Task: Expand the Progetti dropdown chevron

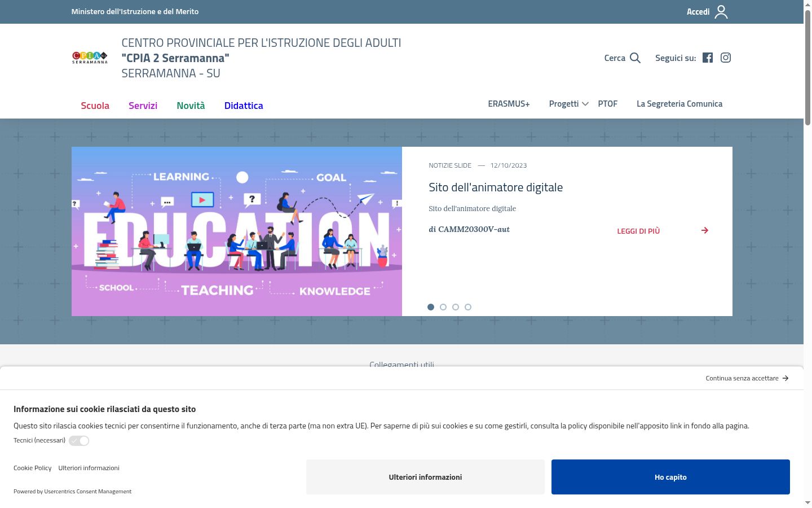Action: [x=585, y=104]
